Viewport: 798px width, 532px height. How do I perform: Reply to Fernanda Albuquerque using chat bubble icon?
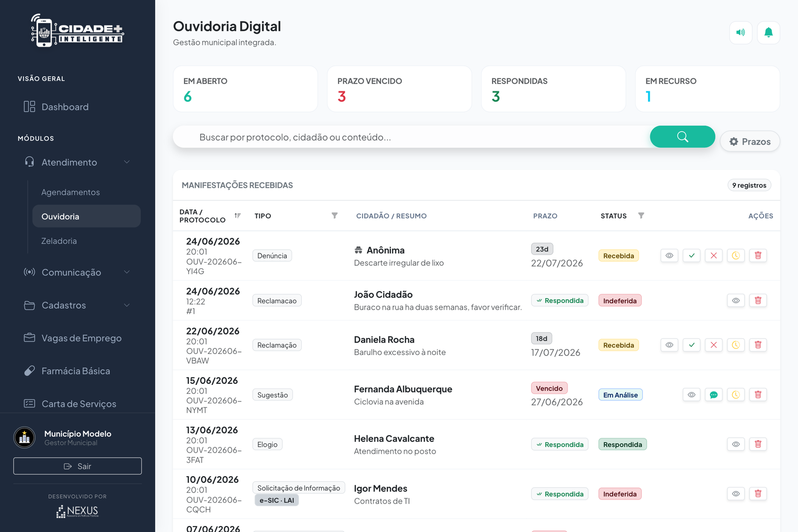(x=714, y=394)
